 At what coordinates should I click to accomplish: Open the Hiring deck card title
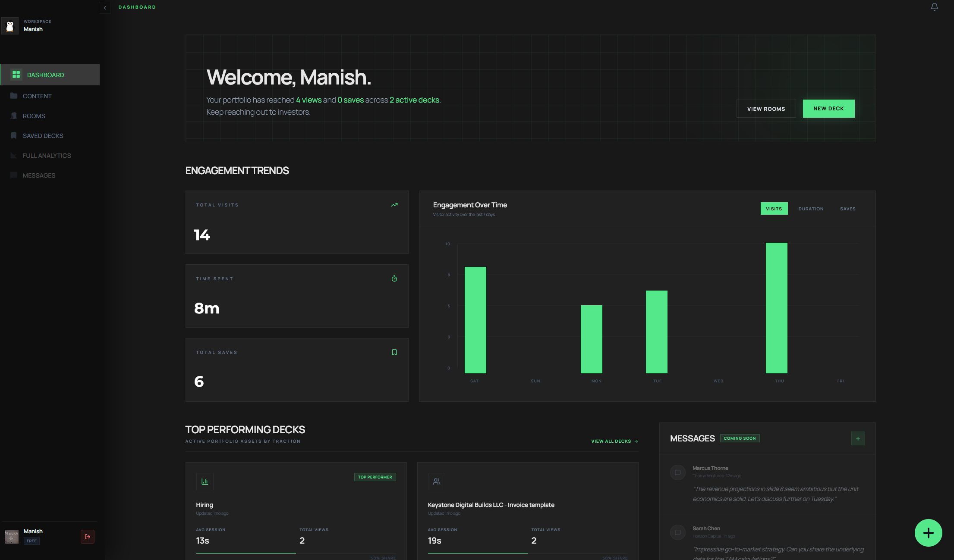tap(205, 505)
